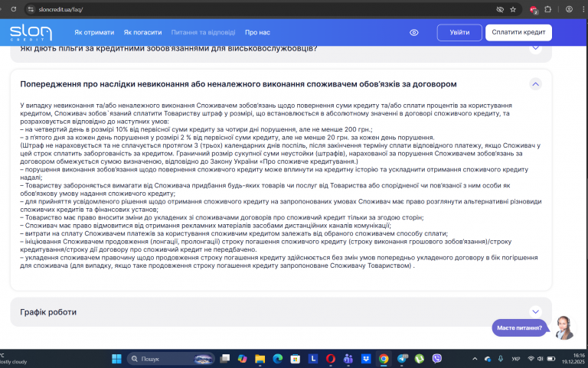Viewport: 588px width, 368px height.
Task: Click the 'Сплатити кредит' button
Action: coord(518,33)
